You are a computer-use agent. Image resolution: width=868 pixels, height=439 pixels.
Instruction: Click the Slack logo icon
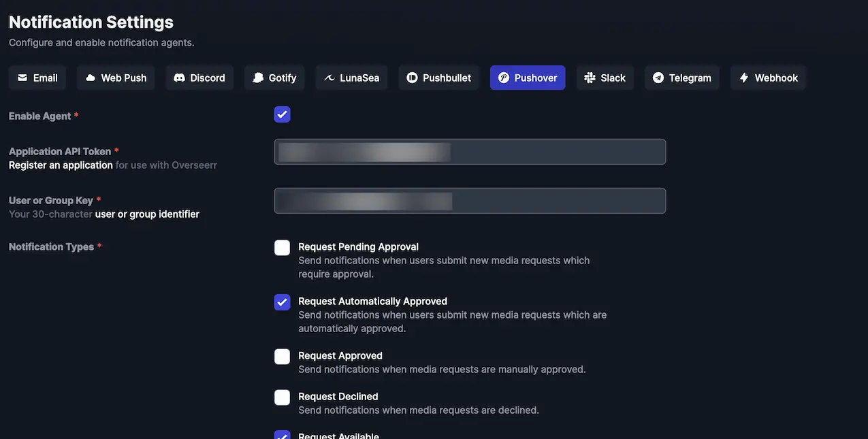click(x=590, y=78)
